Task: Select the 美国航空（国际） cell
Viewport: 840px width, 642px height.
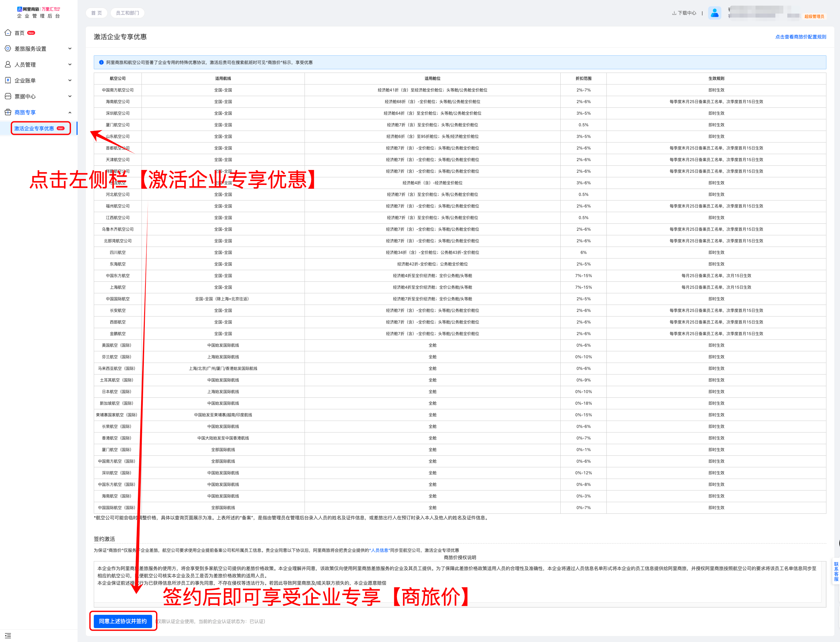Action: coord(118,345)
